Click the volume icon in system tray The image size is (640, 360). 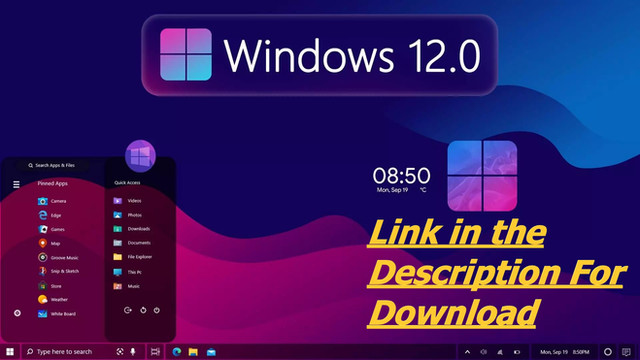click(484, 352)
